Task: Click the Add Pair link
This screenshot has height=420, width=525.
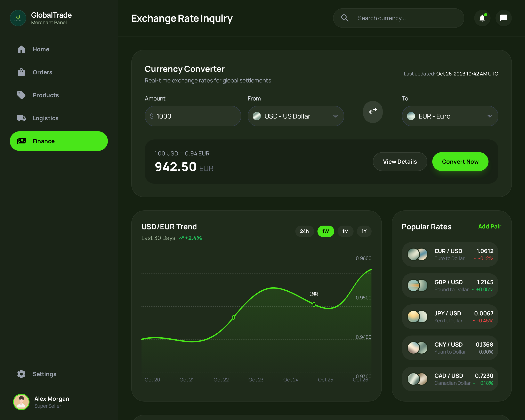Action: [490, 226]
